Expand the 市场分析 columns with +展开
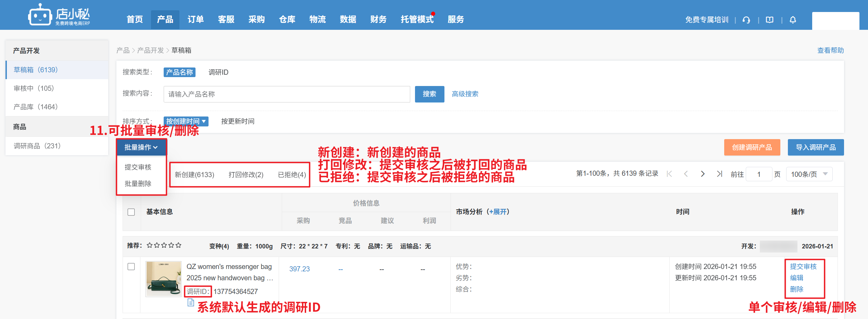This screenshot has width=868, height=319. (x=499, y=212)
